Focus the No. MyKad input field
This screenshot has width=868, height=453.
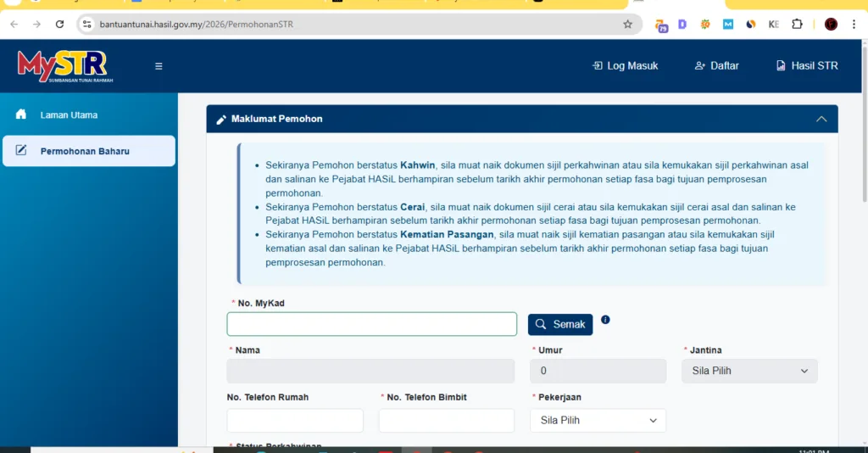point(371,324)
